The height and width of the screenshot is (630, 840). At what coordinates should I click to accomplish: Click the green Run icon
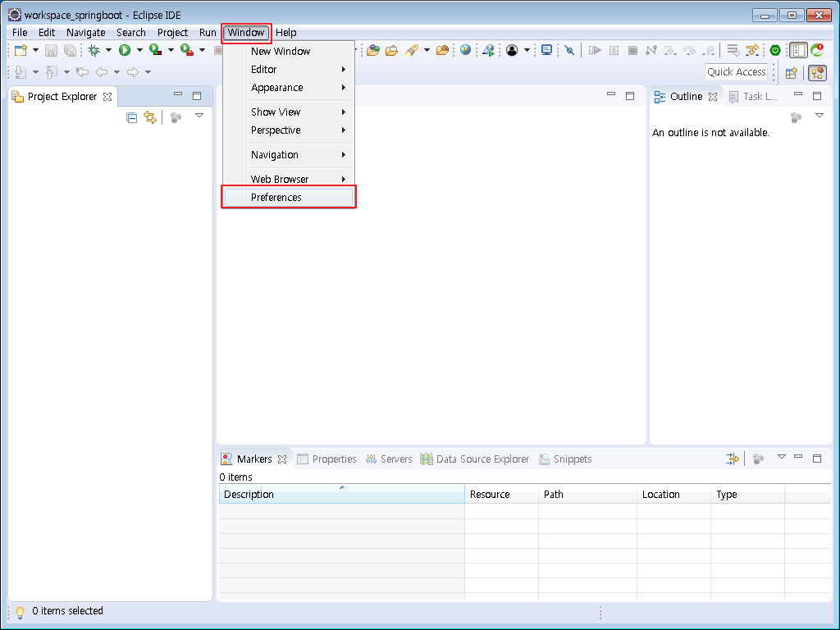point(125,50)
